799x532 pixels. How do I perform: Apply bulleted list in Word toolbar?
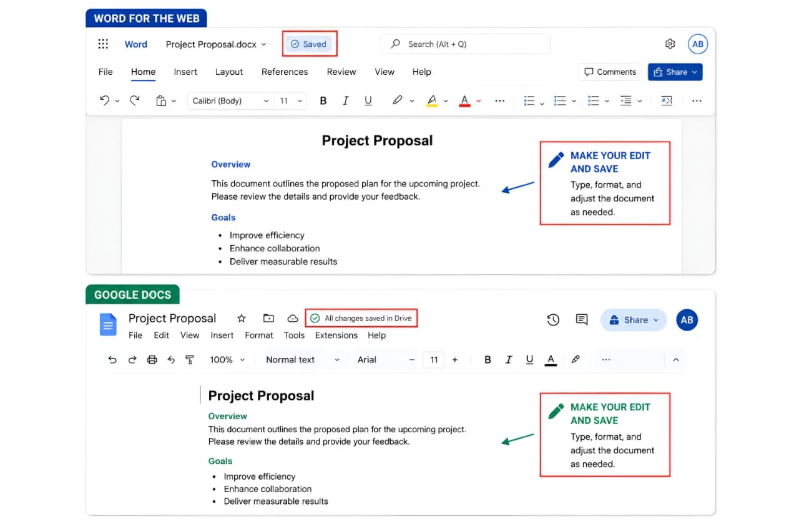pyautogui.click(x=529, y=100)
